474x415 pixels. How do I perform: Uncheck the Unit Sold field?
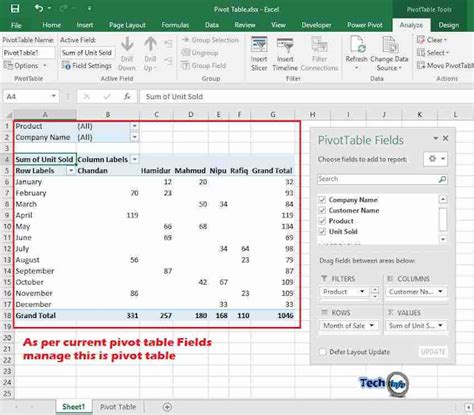point(322,232)
